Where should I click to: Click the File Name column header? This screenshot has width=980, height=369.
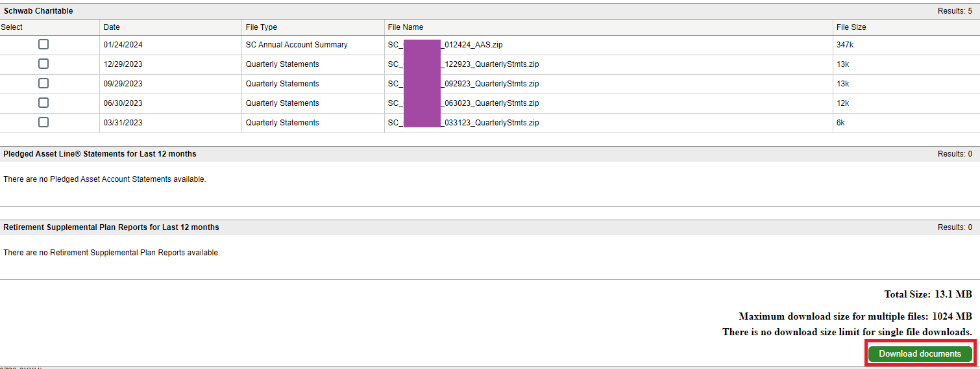click(x=405, y=27)
